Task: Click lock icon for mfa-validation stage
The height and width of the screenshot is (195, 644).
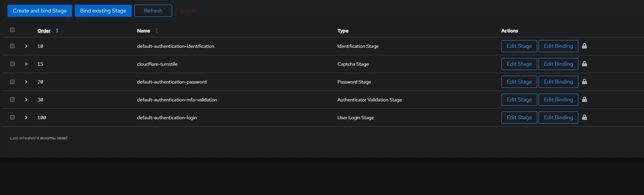Action: tap(584, 99)
